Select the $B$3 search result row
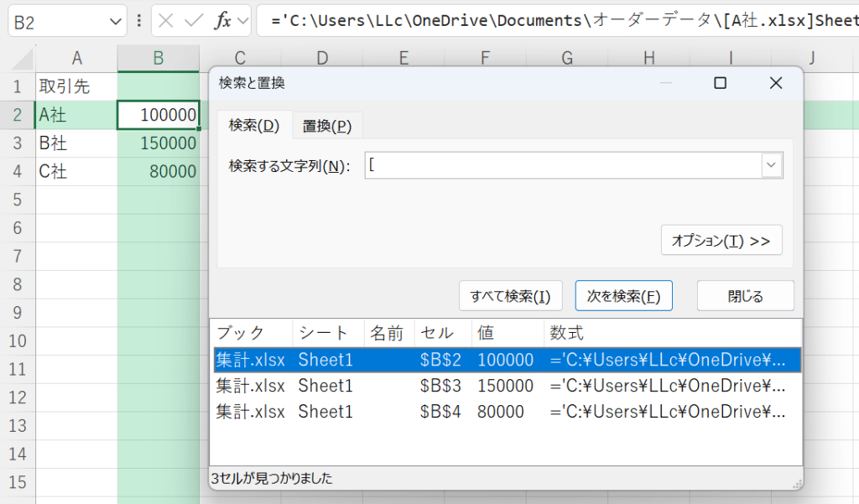The width and height of the screenshot is (859, 504). [x=503, y=386]
